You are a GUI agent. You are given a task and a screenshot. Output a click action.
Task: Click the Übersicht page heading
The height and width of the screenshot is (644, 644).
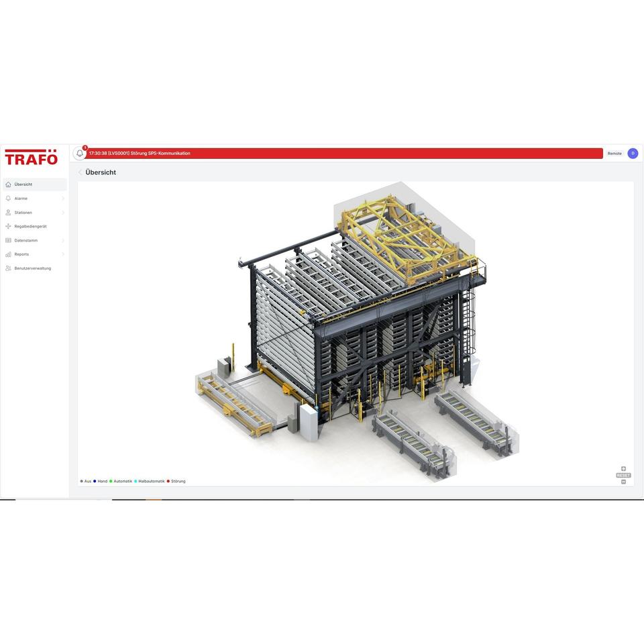pos(101,172)
